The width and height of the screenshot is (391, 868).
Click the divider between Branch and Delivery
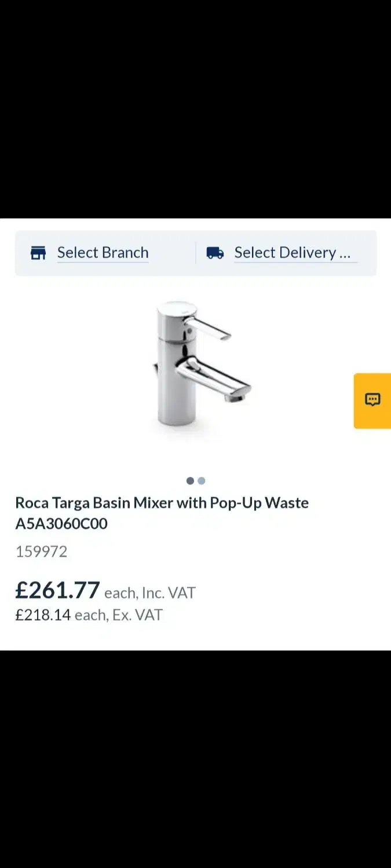(196, 253)
